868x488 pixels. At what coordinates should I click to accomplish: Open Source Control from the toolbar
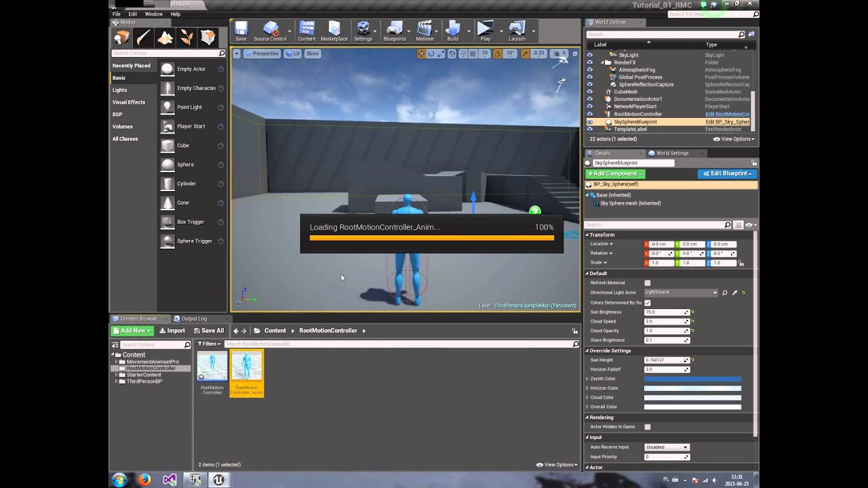(271, 31)
